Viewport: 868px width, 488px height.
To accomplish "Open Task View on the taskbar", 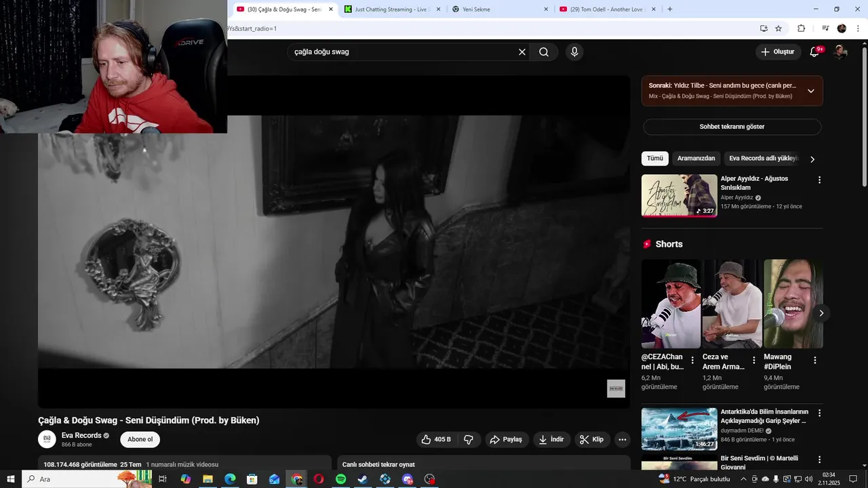I will click(163, 479).
